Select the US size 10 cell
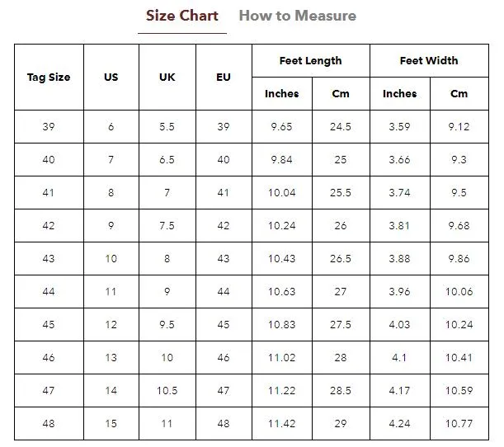The width and height of the screenshot is (504, 447). 111,259
